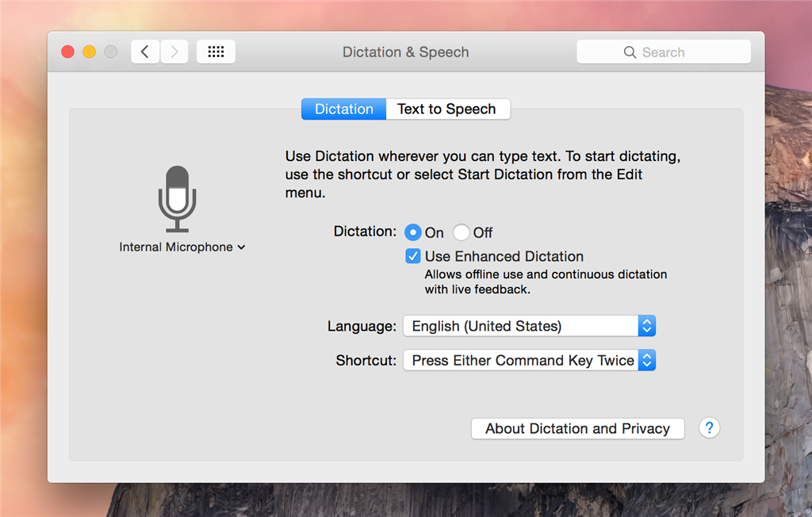Minimize window with the yellow button
Viewport: 812px width, 517px height.
(x=89, y=52)
